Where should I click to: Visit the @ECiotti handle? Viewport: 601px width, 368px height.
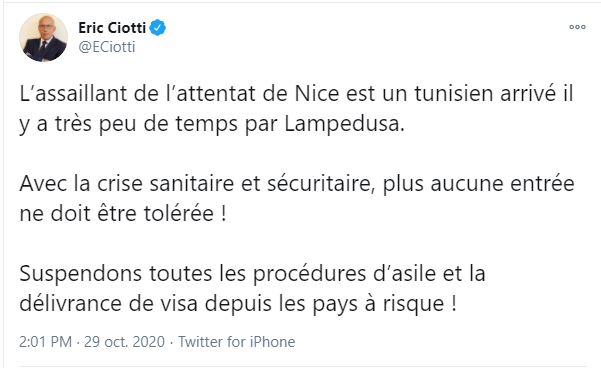click(x=107, y=47)
